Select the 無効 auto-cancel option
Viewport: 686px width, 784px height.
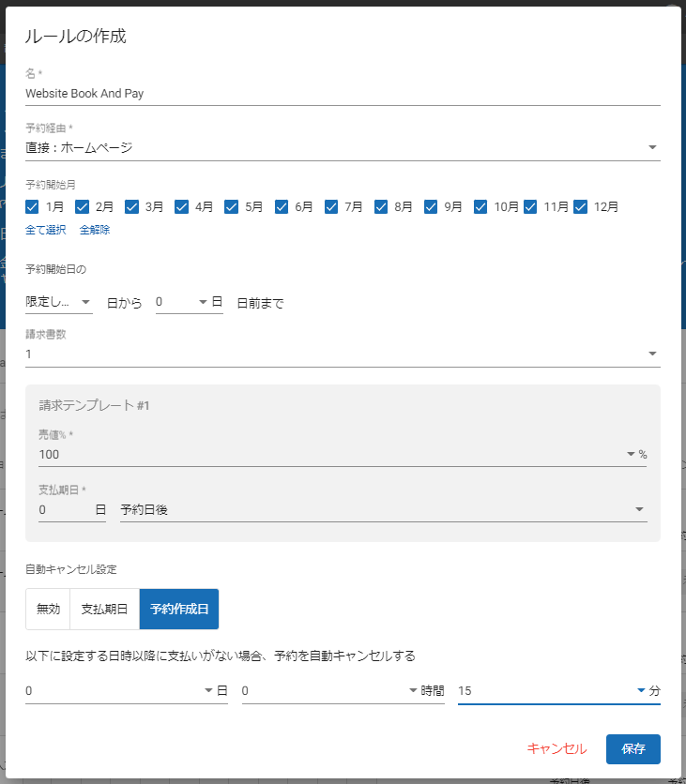[48, 609]
